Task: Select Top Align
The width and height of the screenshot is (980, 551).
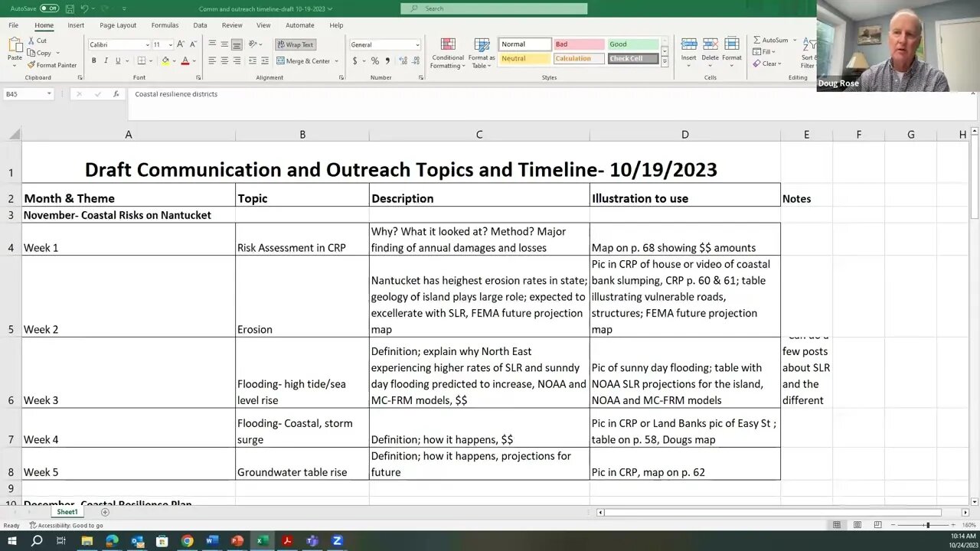Action: coord(212,44)
